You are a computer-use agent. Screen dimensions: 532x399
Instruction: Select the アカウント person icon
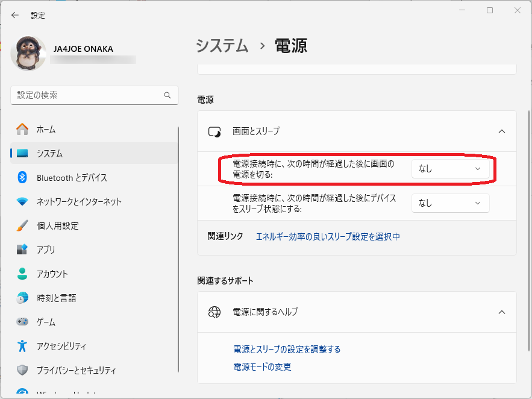(22, 274)
